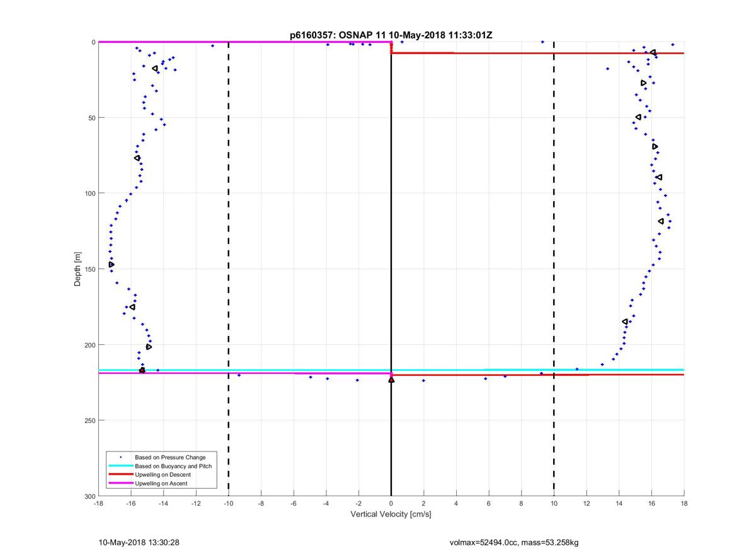
Task: Click x-axis tick label "8"
Action: 521,504
